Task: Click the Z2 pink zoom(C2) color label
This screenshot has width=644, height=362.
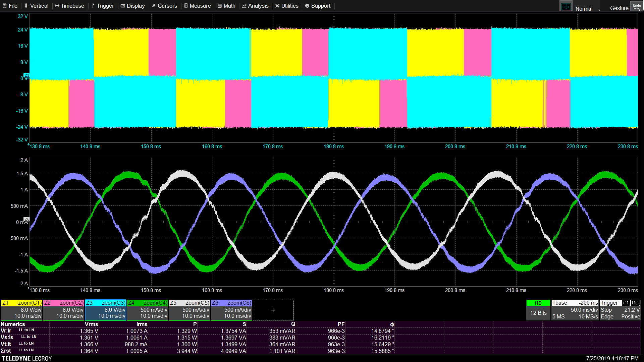Action: coord(64,303)
